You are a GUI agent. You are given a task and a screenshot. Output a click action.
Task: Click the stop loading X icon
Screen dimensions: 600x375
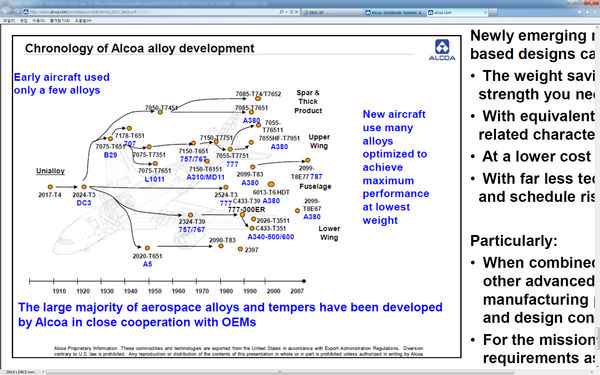pos(297,12)
